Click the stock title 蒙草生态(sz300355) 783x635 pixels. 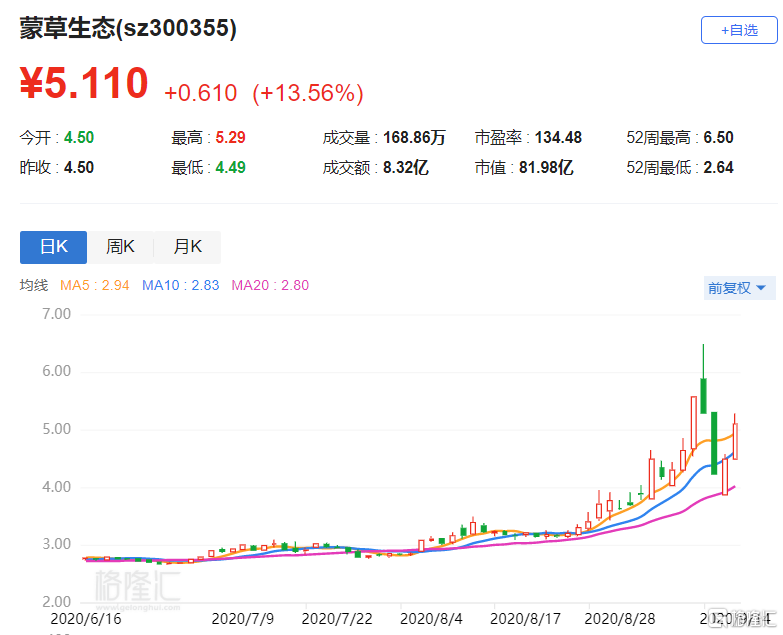point(128,28)
